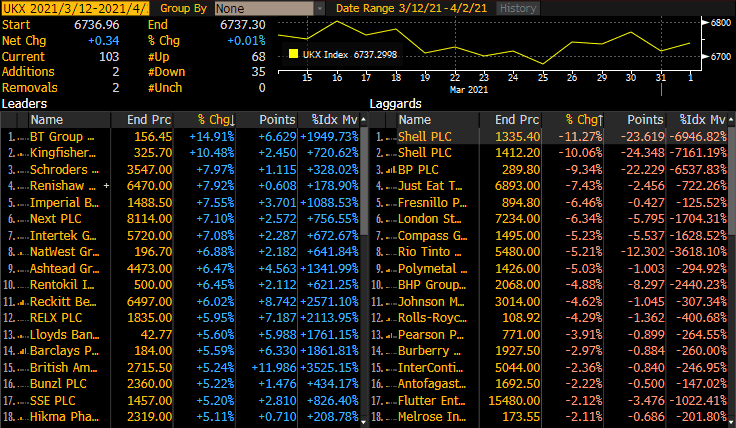Click the Laggards End Prc column header
This screenshot has height=428, width=736.
(x=510, y=120)
